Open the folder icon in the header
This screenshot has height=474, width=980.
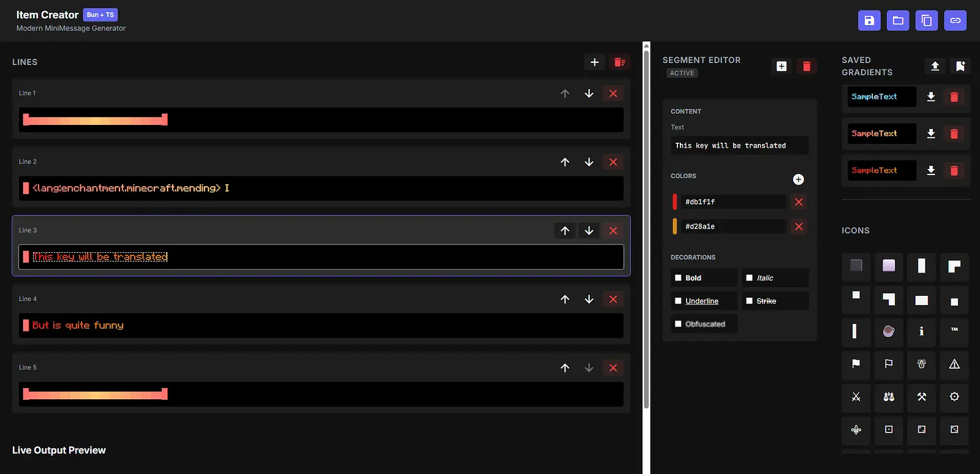click(898, 20)
